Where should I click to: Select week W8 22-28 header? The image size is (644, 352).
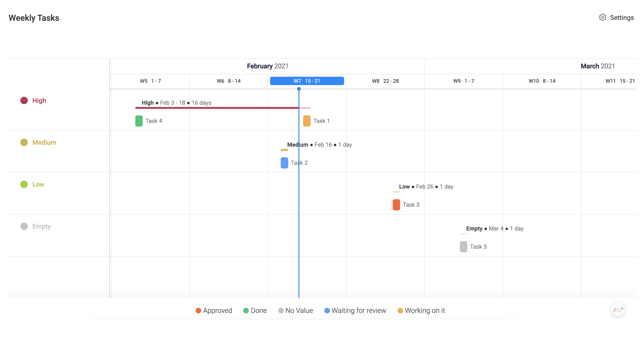coord(385,81)
